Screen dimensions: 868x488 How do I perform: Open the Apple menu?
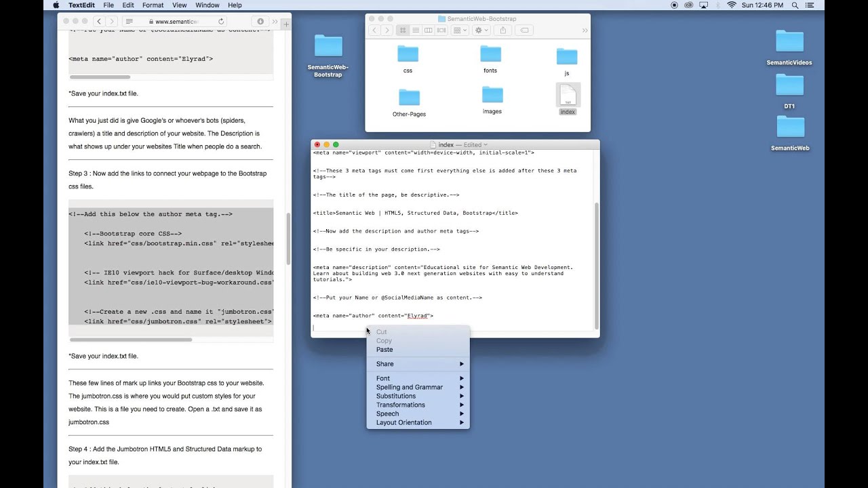tap(56, 5)
